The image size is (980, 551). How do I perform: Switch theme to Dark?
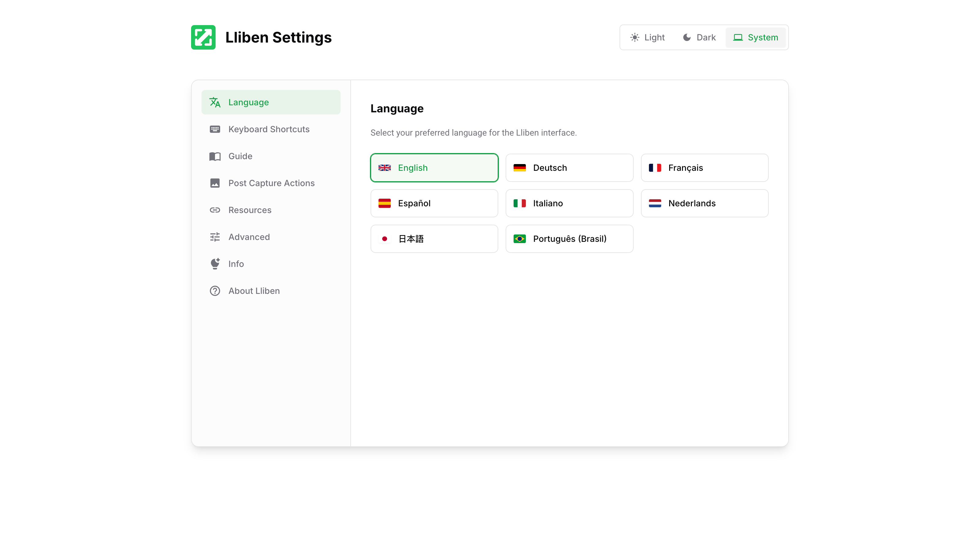click(x=699, y=37)
